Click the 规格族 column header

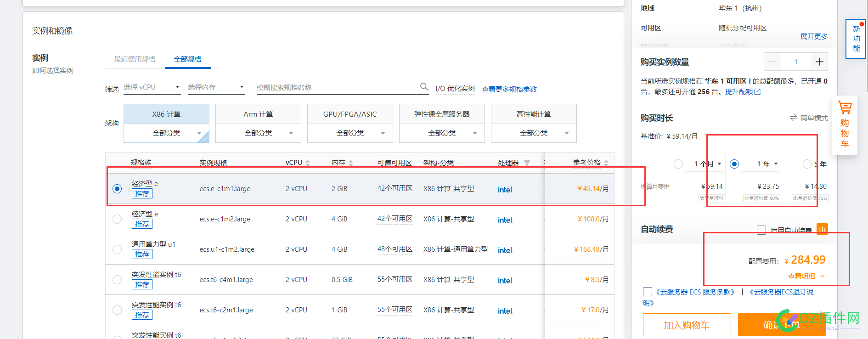coord(141,162)
